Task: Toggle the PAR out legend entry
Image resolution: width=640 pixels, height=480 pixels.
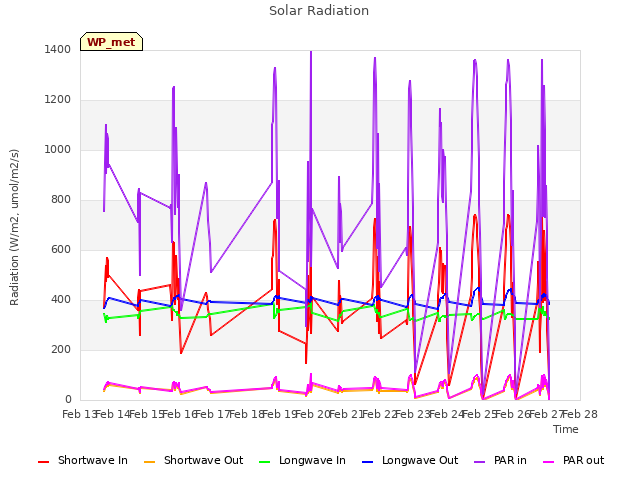Action: 573,460
